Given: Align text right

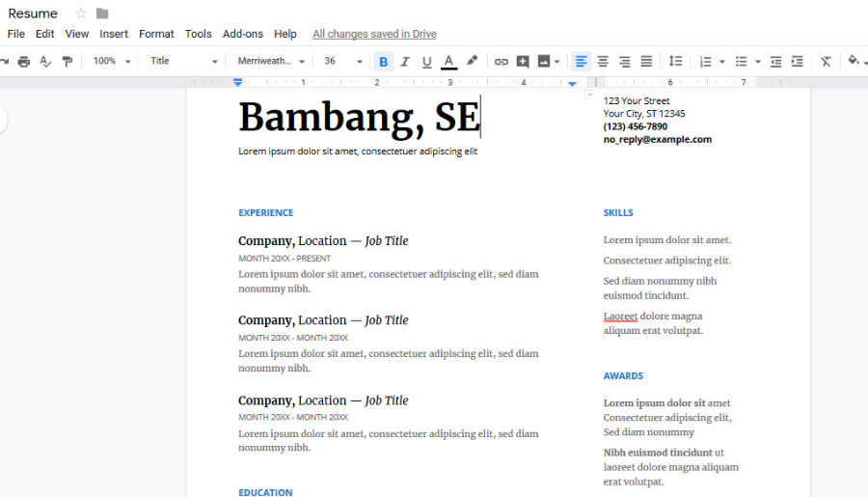Looking at the screenshot, I should [624, 62].
